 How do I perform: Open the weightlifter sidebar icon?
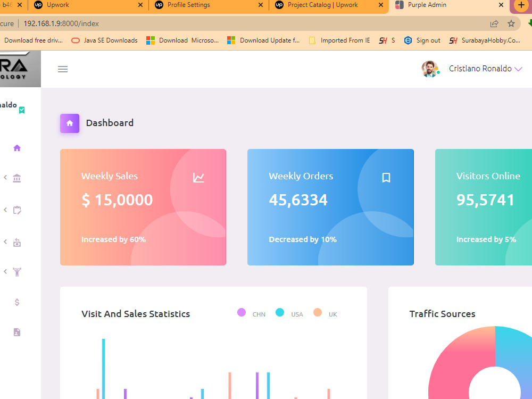[17, 272]
